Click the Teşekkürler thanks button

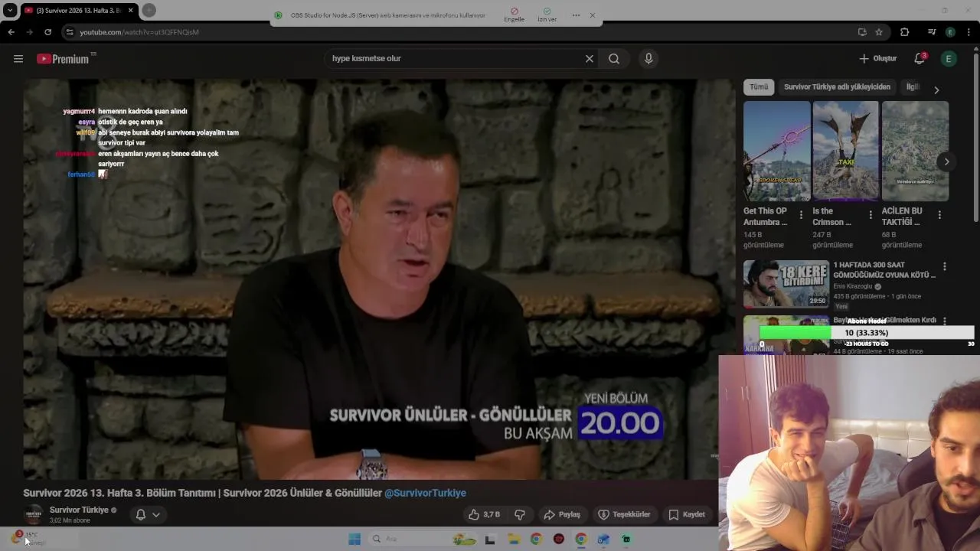click(x=624, y=514)
